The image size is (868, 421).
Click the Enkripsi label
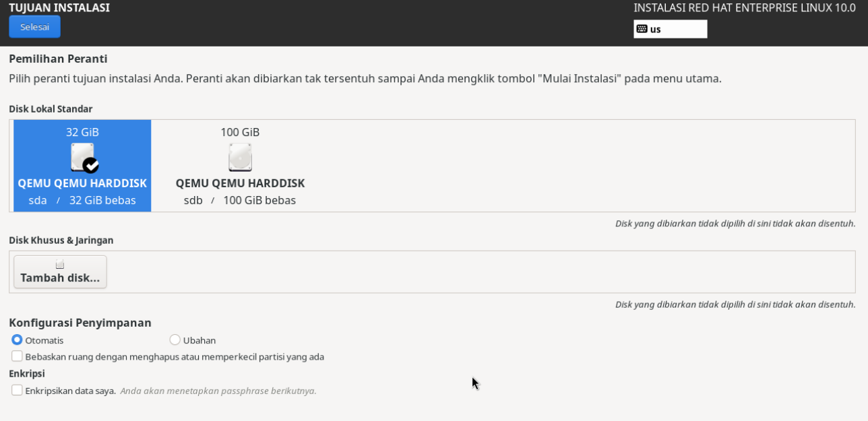click(x=27, y=374)
